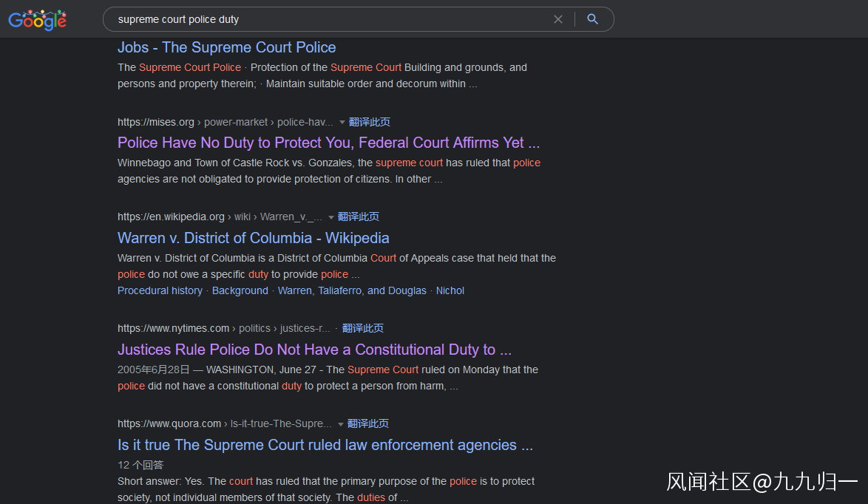
Task: Open the 'Nichol' sitelink
Action: (450, 290)
